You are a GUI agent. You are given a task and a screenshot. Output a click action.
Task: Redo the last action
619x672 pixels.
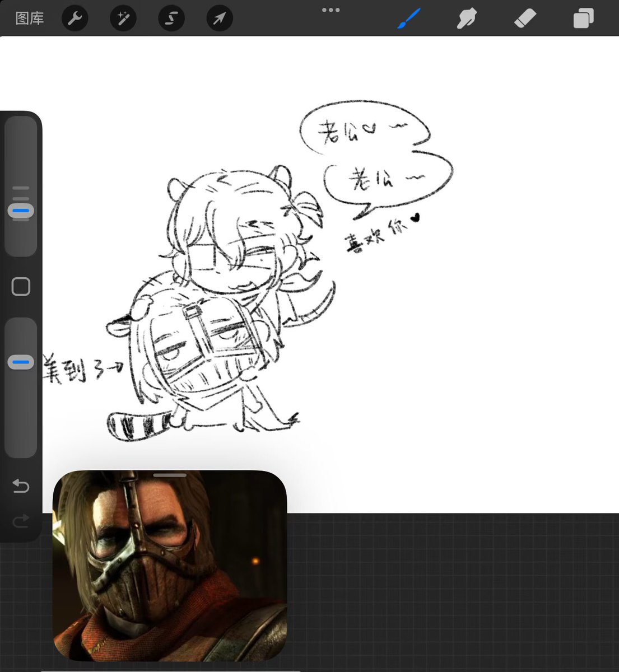[x=21, y=522]
